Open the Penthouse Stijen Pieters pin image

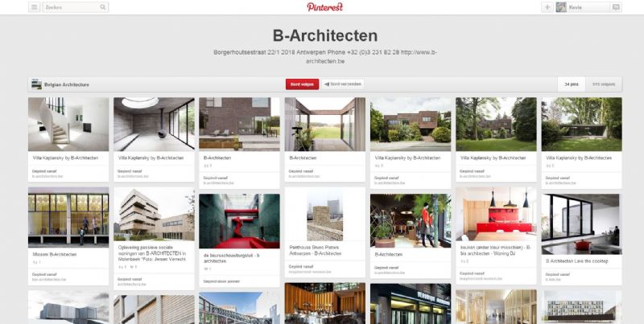324,217
